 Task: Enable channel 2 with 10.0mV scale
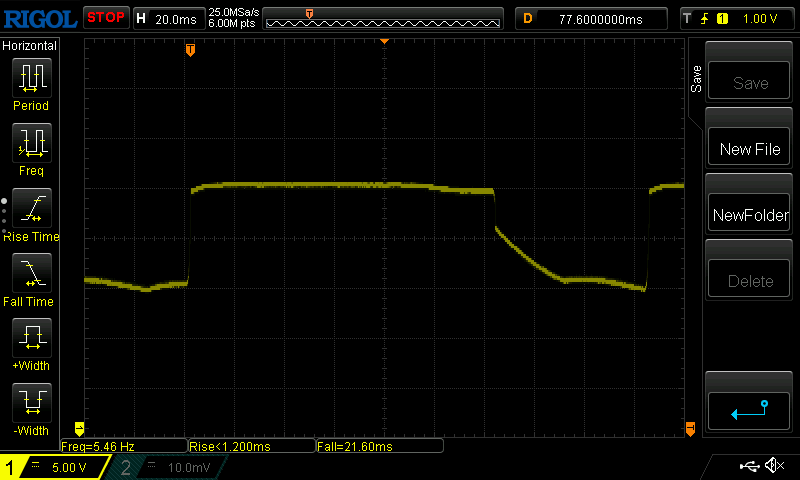pos(170,467)
